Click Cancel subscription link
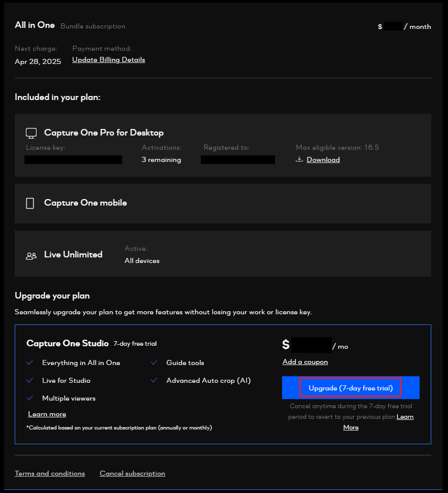This screenshot has height=493, width=448. click(132, 474)
